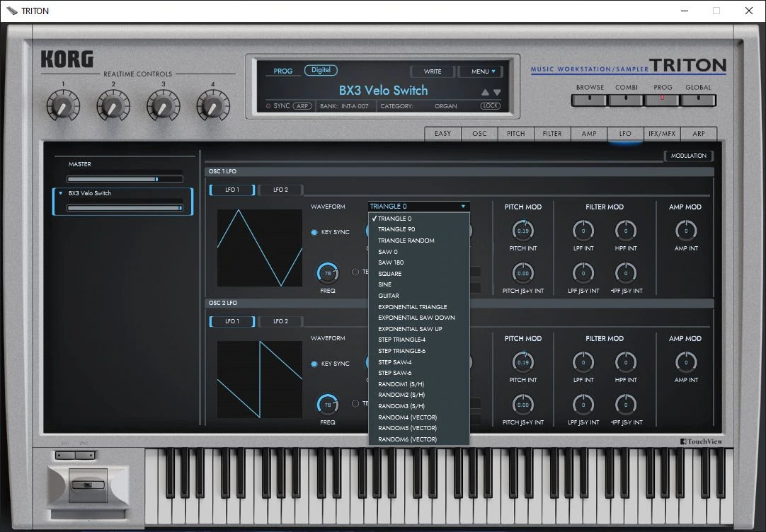Click realtime control knob 4
766x532 pixels.
pos(213,106)
